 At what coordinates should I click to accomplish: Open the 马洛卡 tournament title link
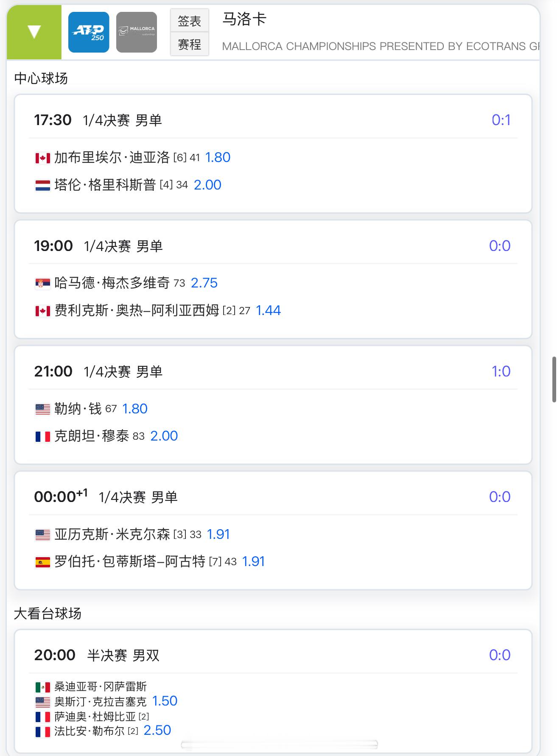[244, 19]
